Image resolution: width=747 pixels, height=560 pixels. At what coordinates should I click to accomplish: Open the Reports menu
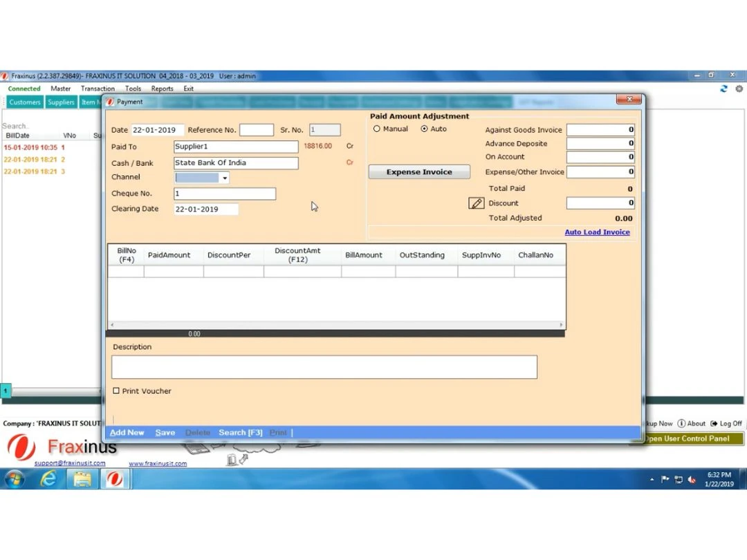(x=162, y=88)
